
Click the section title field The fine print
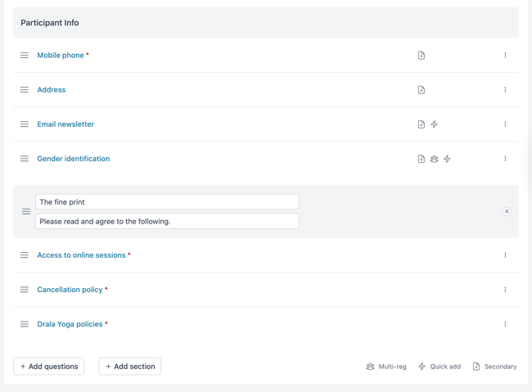(167, 202)
